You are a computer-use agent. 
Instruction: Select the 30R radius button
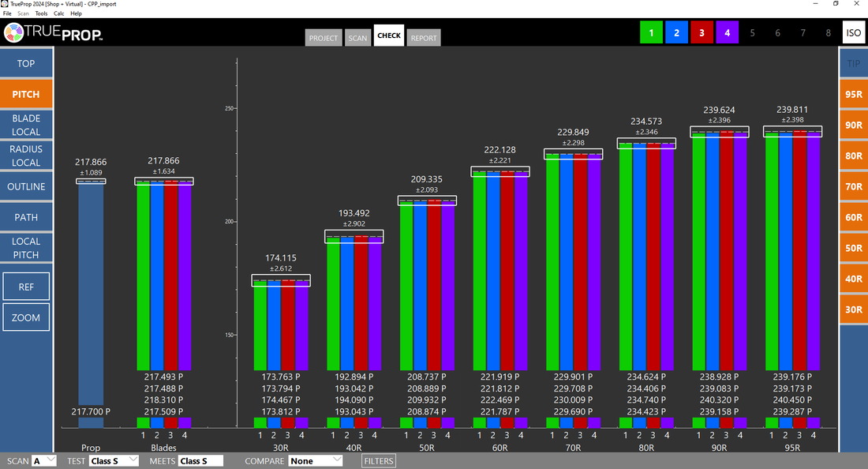853,310
